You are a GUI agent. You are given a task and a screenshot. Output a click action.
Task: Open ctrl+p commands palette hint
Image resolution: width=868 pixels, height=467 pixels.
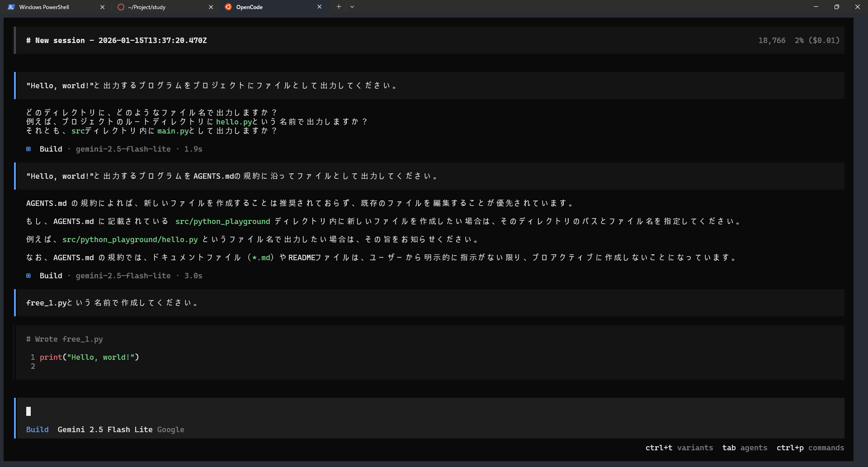(x=810, y=448)
